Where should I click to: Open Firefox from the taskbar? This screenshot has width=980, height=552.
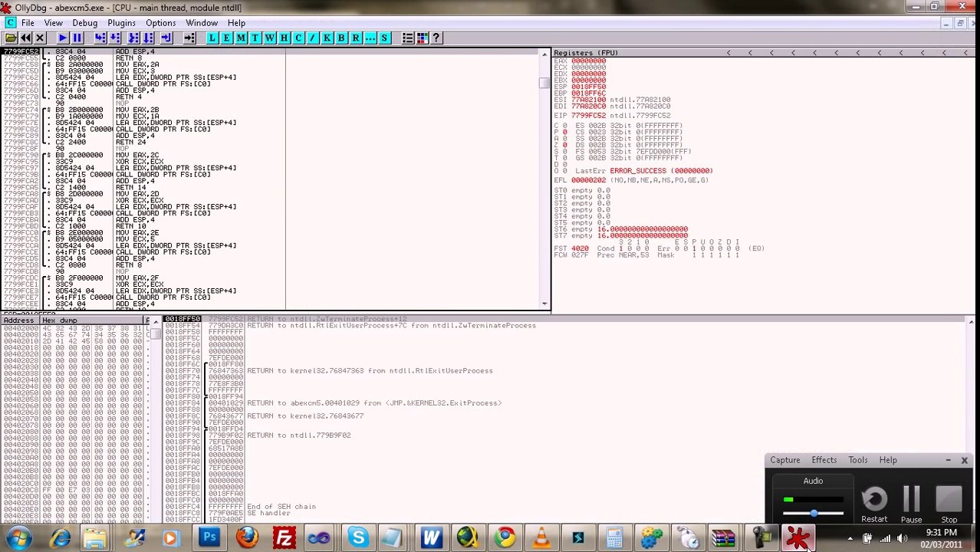pyautogui.click(x=246, y=537)
